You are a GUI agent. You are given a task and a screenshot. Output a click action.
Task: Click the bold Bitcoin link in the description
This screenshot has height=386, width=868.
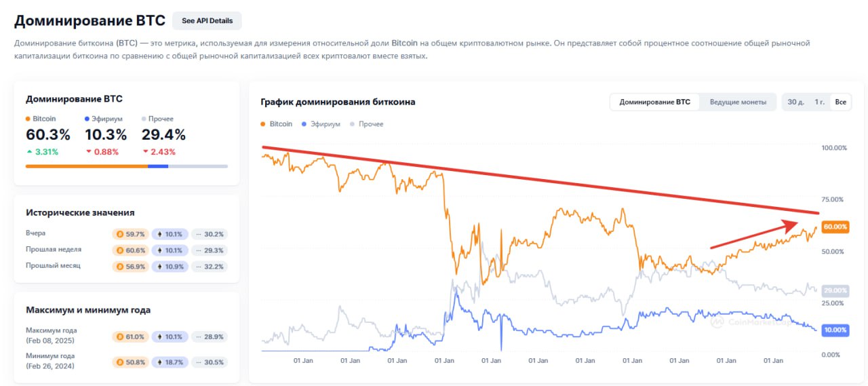pos(404,43)
